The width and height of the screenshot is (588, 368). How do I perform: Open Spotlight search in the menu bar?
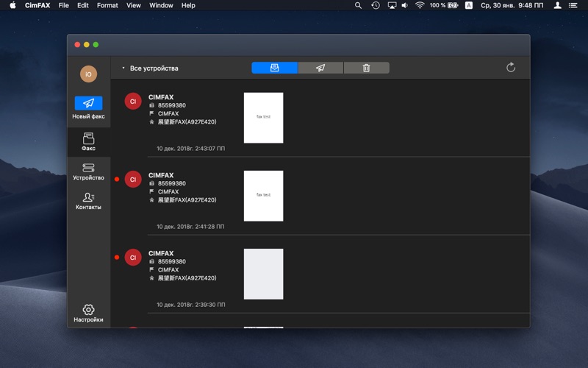click(359, 5)
